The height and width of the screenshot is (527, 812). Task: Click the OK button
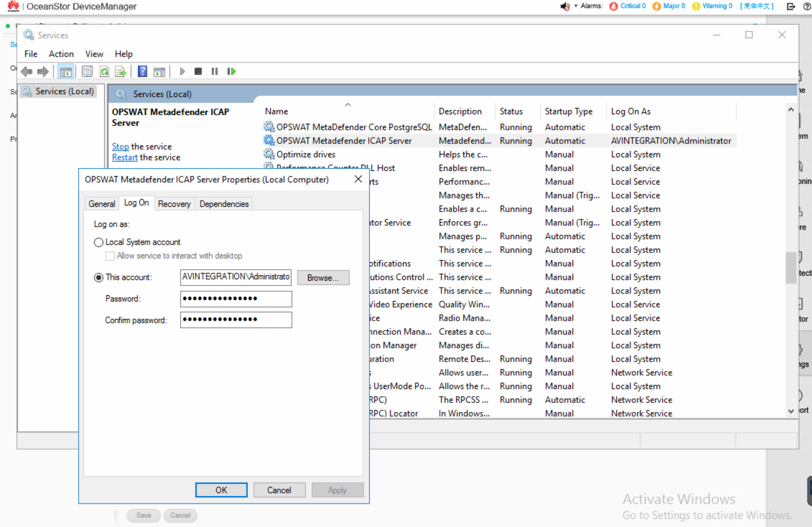[221, 490]
